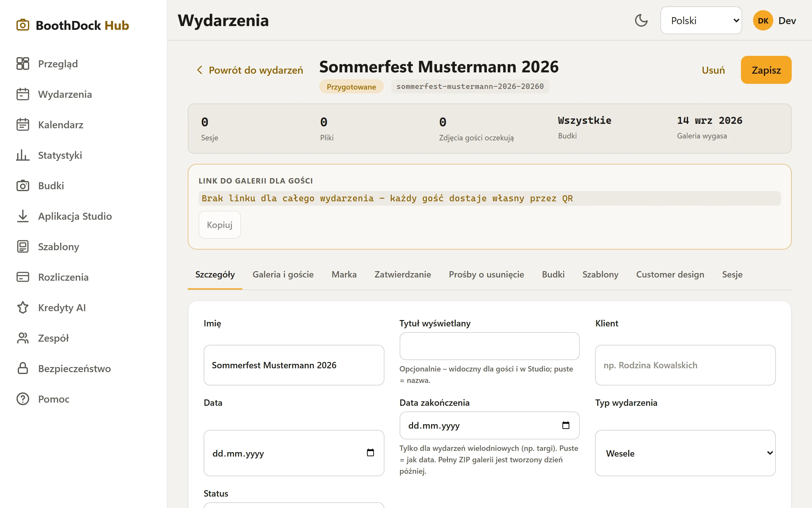Viewport: 812px width, 508px height.
Task: Click the Przygotowane status badge
Action: 351,87
